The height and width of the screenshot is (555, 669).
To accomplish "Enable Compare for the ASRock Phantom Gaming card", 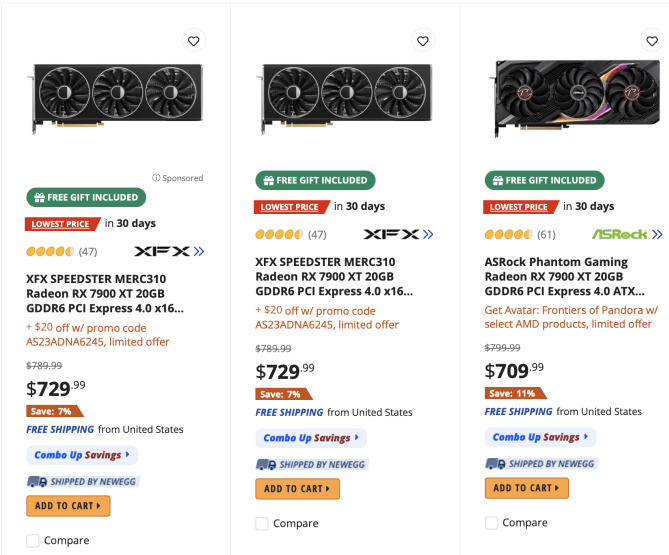I will 491,523.
